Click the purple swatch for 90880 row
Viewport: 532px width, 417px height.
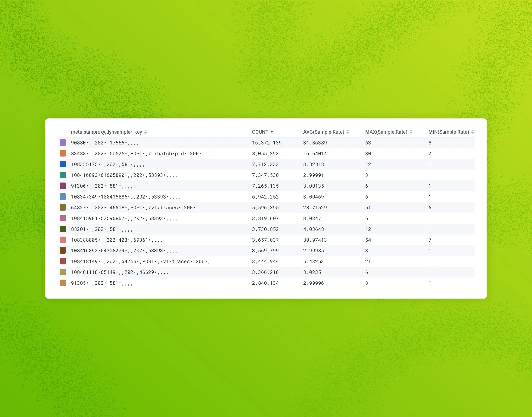tap(63, 143)
